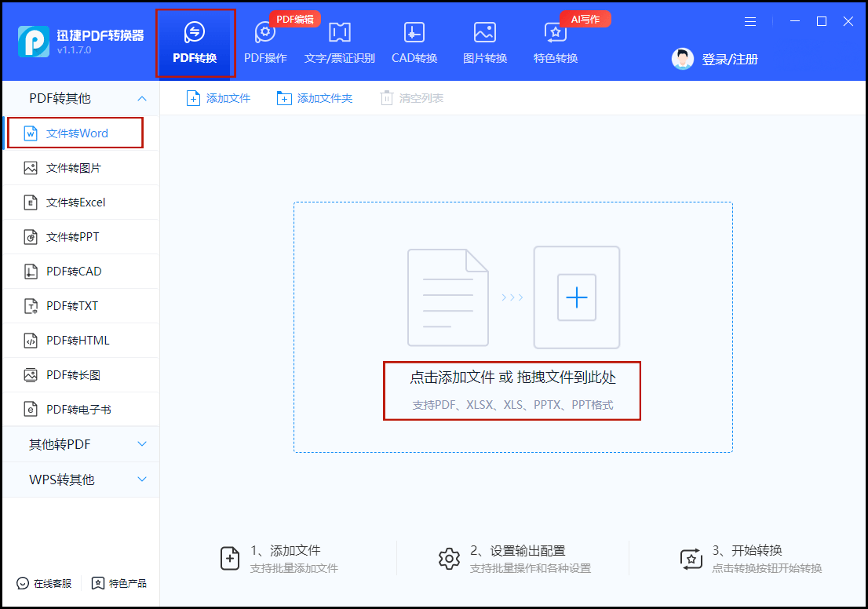The image size is (868, 609).
Task: Minimize the converter window
Action: coord(795,22)
